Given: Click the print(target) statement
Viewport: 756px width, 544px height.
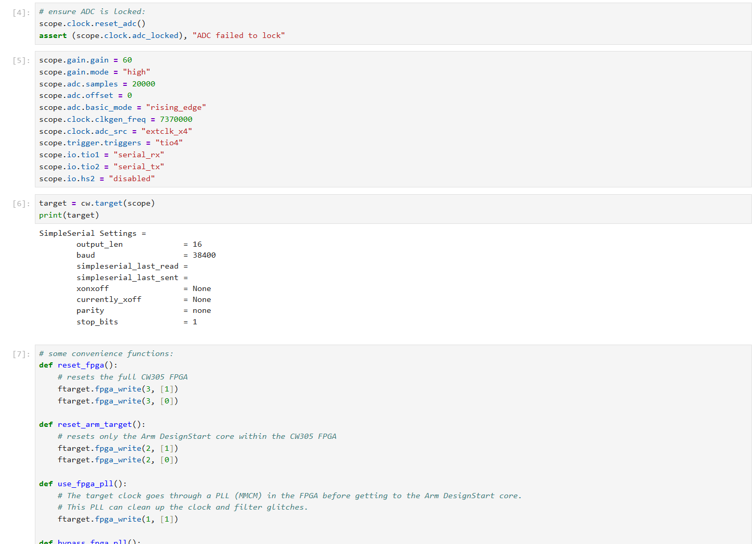Looking at the screenshot, I should point(69,215).
